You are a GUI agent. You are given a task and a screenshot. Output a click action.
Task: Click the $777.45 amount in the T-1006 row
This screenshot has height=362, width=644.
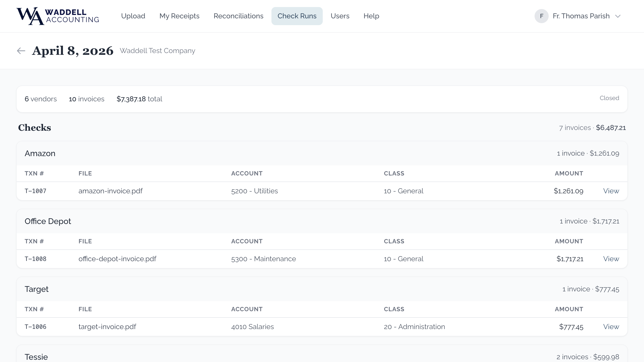point(571,327)
